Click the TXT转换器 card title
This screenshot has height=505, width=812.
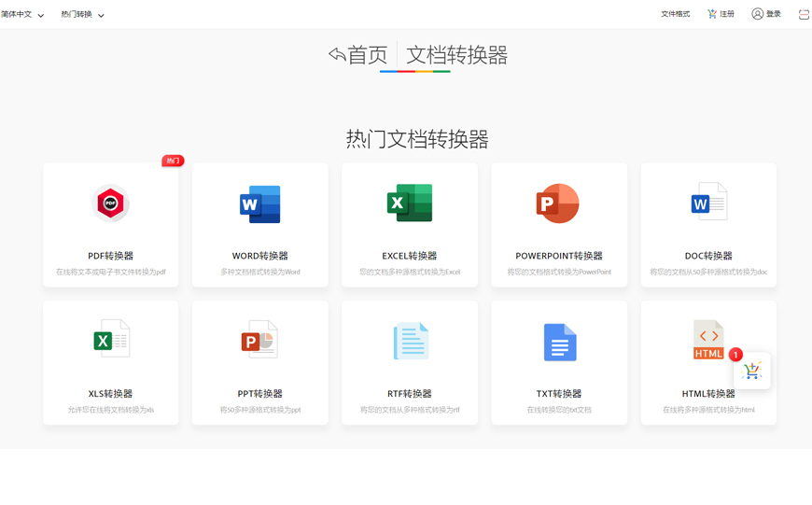click(559, 394)
